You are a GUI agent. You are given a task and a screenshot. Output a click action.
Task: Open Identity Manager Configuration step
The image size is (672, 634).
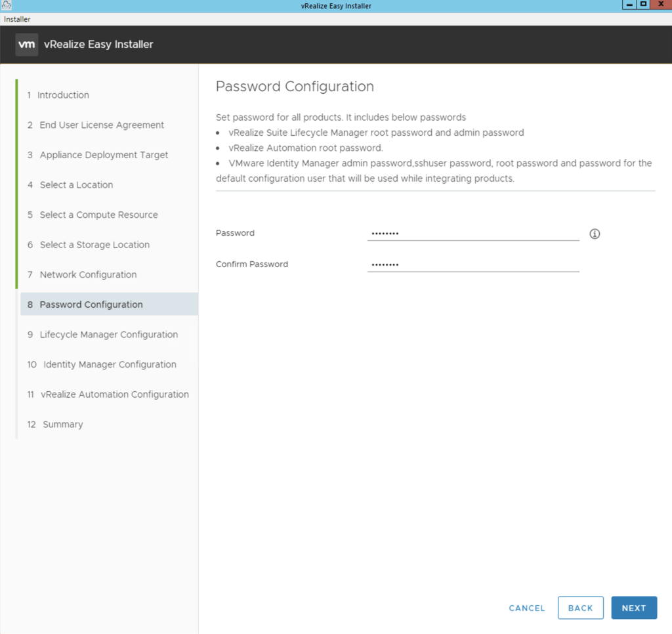coord(110,364)
